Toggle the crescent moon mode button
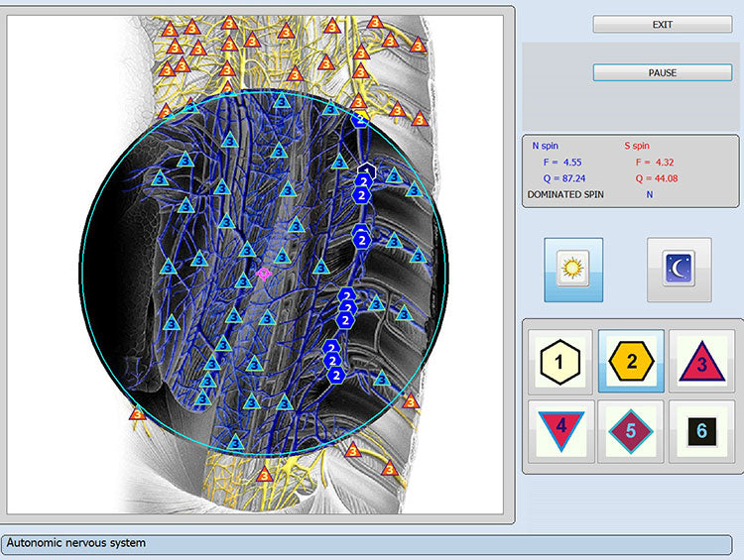This screenshot has width=744, height=560. click(x=679, y=269)
